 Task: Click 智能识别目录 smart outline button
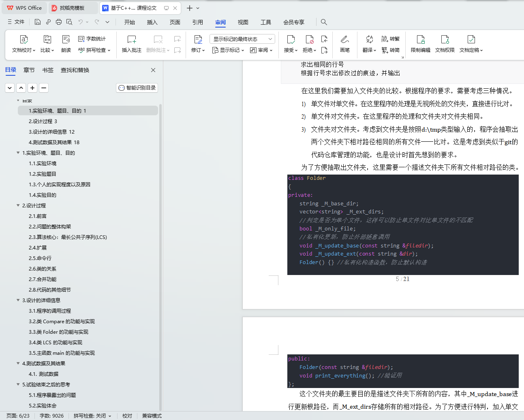click(x=137, y=88)
